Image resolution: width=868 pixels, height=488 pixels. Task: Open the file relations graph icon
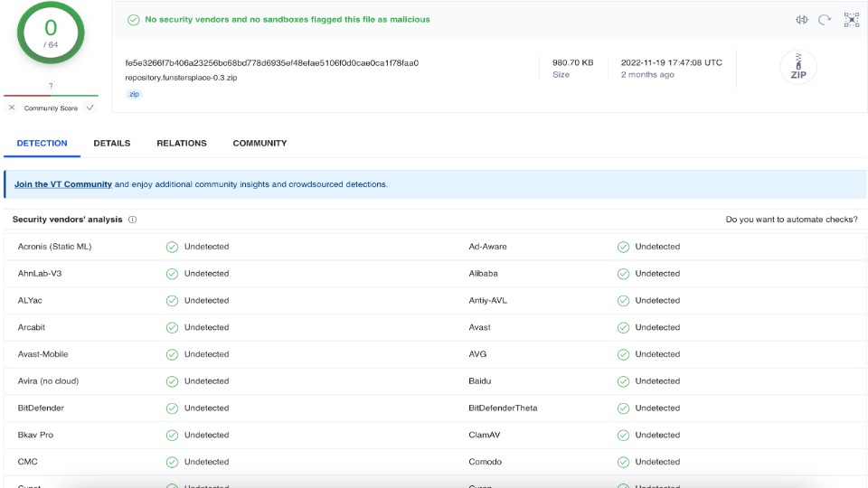(852, 20)
